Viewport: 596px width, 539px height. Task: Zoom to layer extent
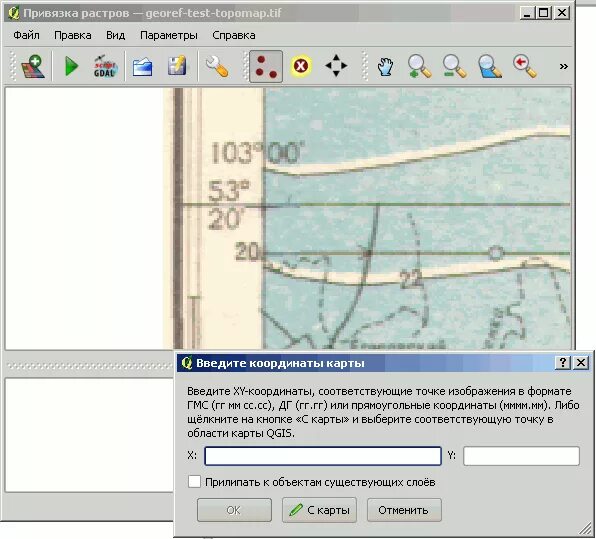489,67
